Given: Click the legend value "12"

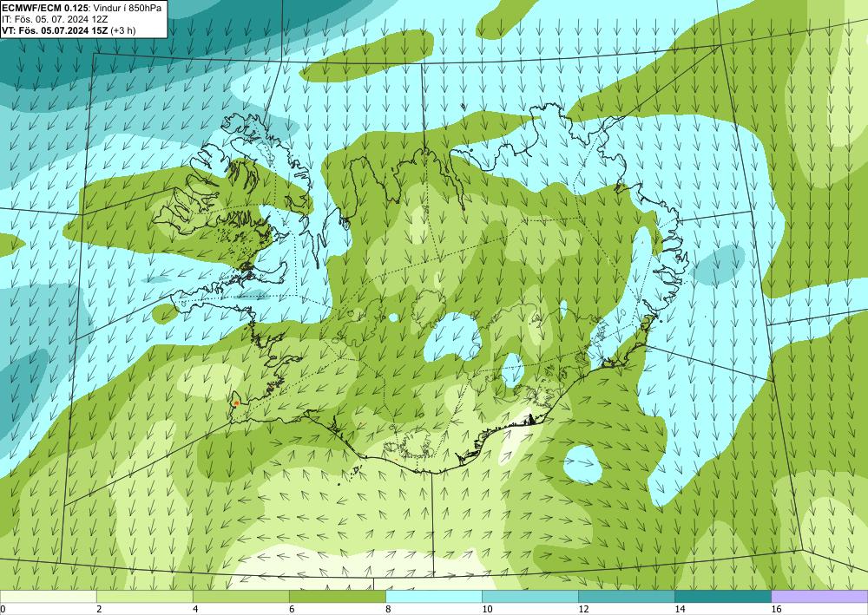Looking at the screenshot, I should [x=583, y=609].
